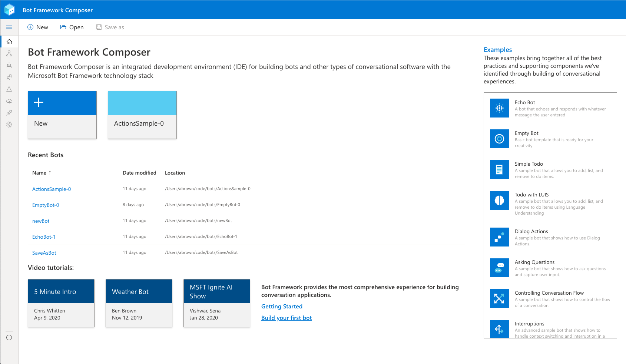Click the Empty Bot example icon
This screenshot has height=364, width=626.
[499, 139]
